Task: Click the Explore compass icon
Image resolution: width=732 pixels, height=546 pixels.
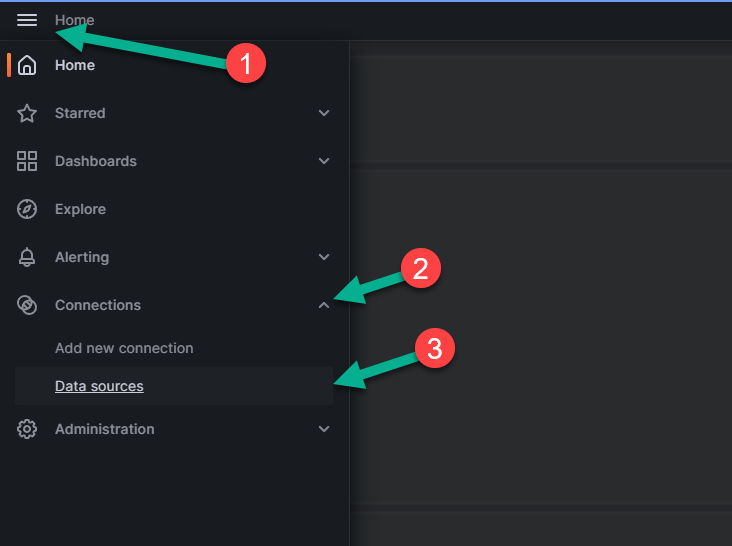Action: pyautogui.click(x=27, y=209)
